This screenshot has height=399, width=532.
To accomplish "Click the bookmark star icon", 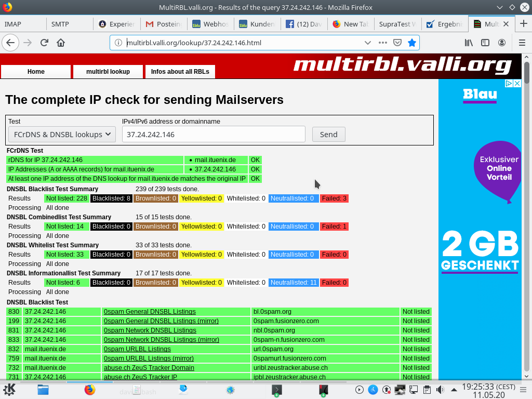I will [x=411, y=43].
